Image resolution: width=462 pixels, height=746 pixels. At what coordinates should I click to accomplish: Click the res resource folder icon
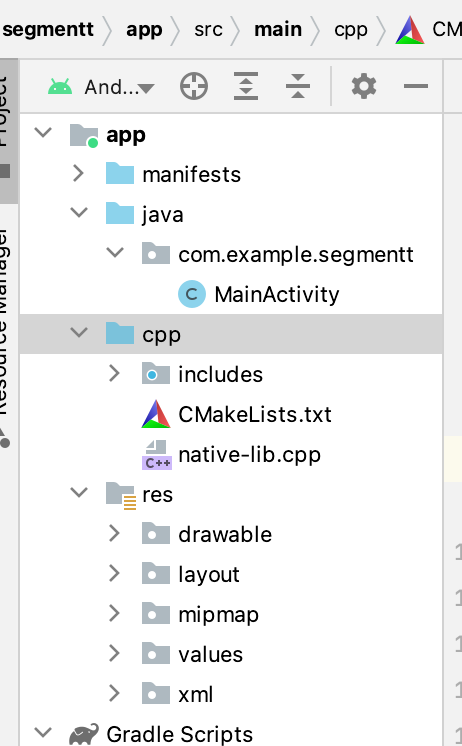tap(121, 496)
